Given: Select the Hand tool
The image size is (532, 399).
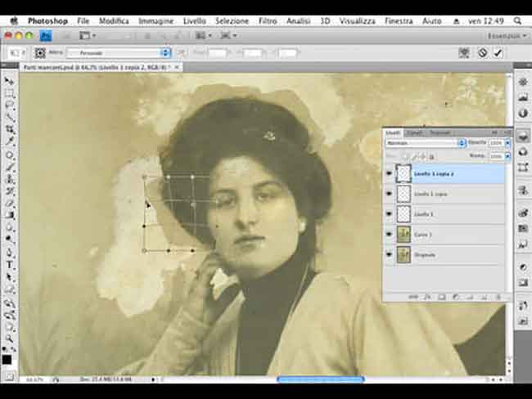Looking at the screenshot, I should pyautogui.click(x=9, y=327).
